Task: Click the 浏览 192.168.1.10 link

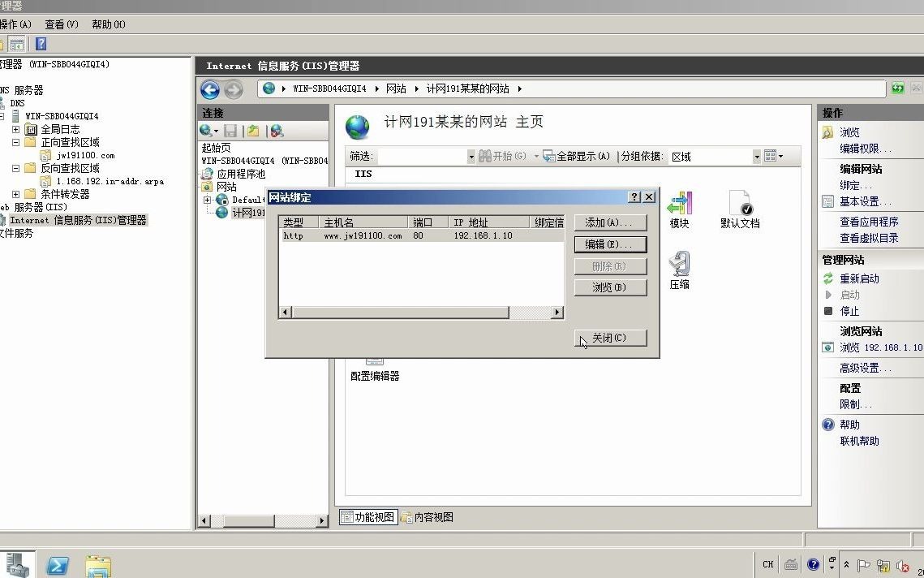Action: click(881, 348)
